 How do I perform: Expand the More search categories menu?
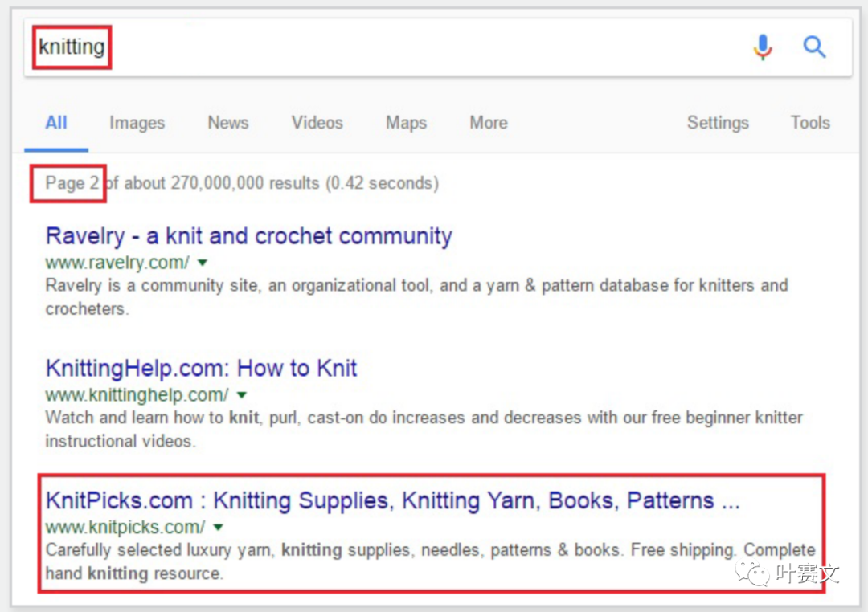(x=489, y=123)
